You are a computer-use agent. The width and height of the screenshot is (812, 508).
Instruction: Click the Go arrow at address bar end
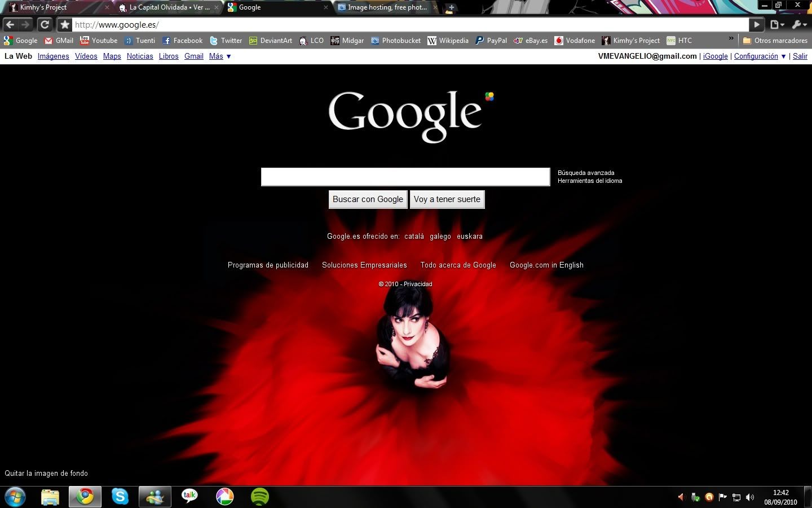pyautogui.click(x=757, y=24)
